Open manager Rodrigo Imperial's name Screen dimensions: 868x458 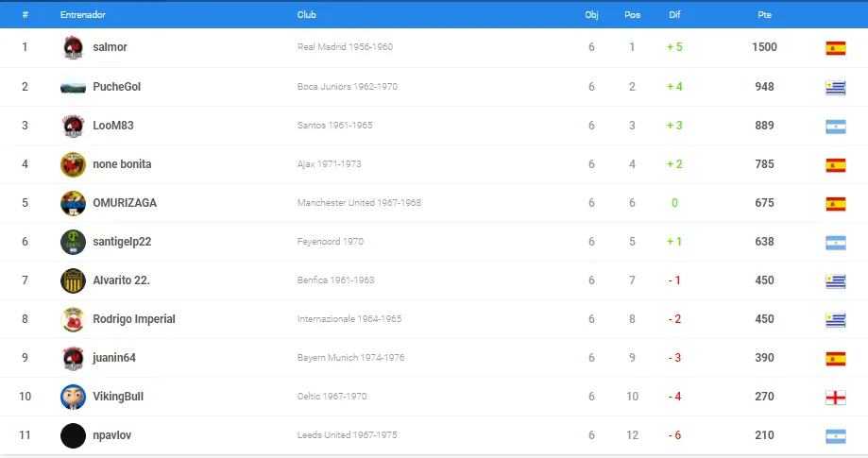click(x=134, y=319)
